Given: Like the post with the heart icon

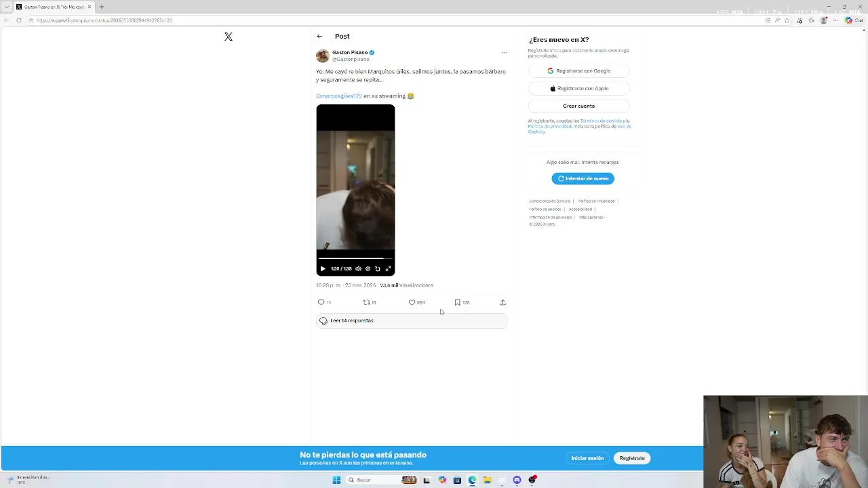Looking at the screenshot, I should [x=412, y=302].
